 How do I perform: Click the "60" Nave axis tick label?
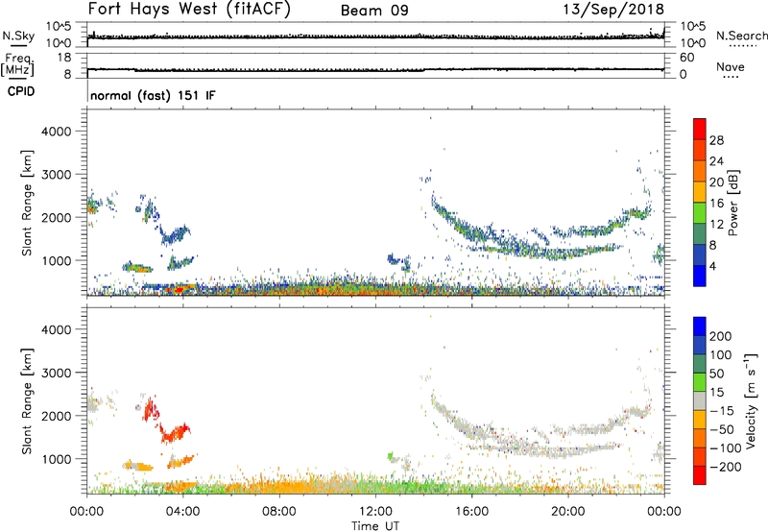[686, 58]
